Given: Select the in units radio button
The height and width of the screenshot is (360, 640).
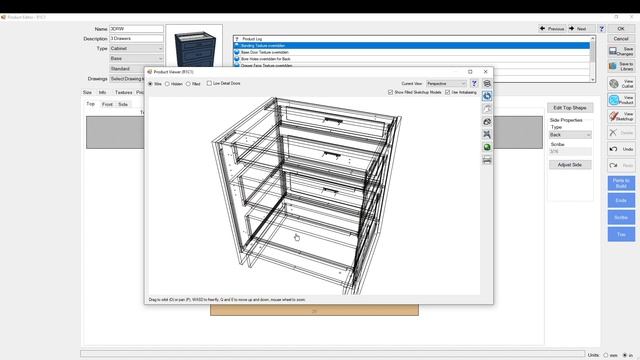Looking at the screenshot, I should click(624, 355).
